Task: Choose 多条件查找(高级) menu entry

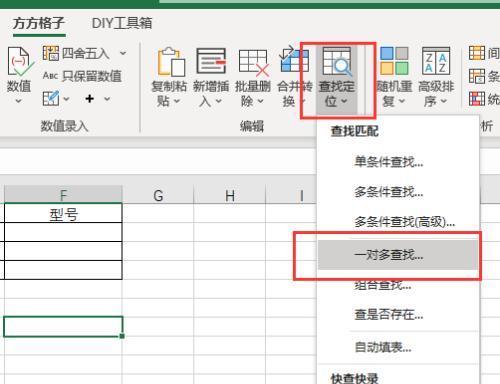Action: pyautogui.click(x=398, y=222)
